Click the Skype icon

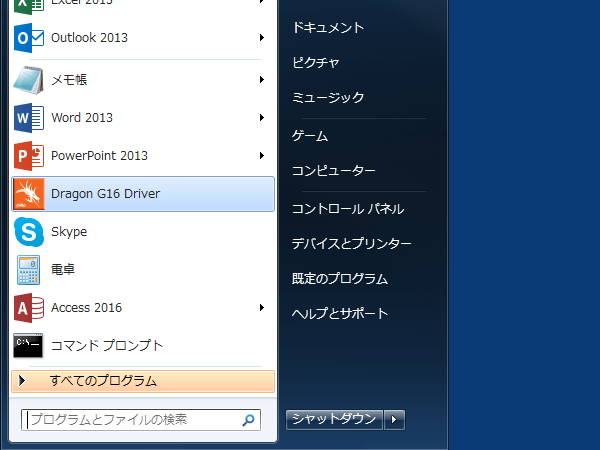[29, 232]
